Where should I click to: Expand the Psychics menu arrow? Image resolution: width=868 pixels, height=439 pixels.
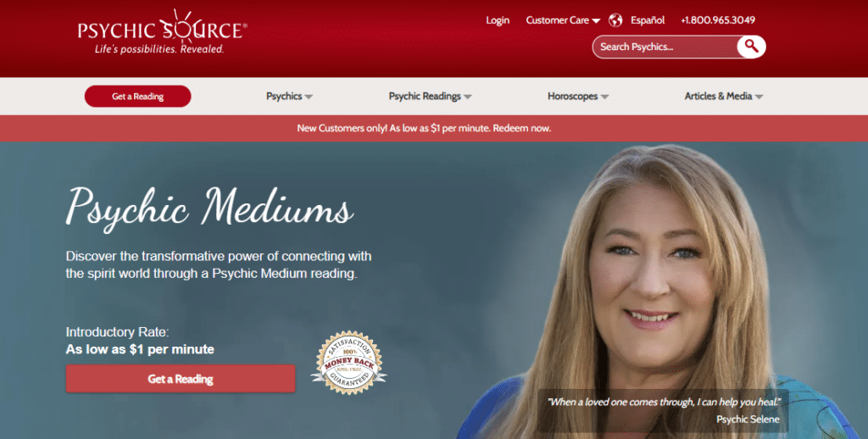(309, 97)
